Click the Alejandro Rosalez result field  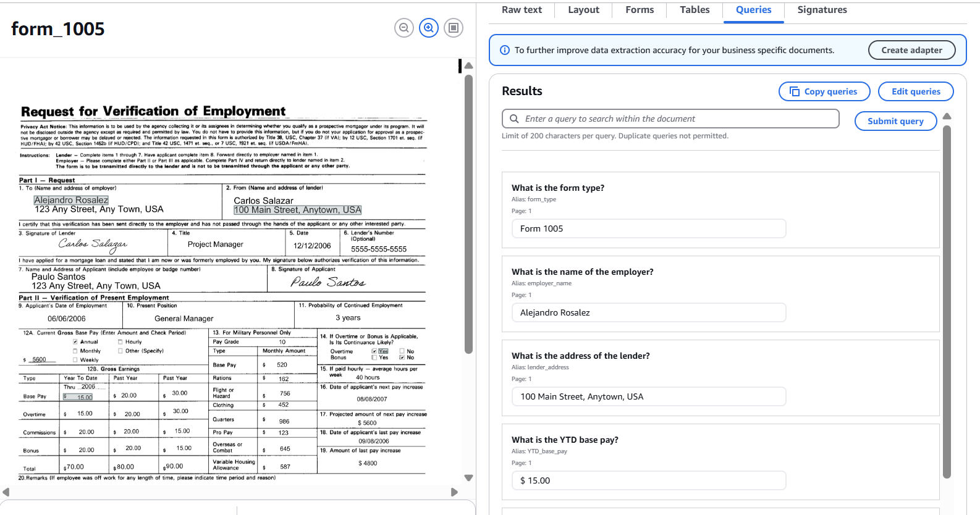click(x=649, y=312)
